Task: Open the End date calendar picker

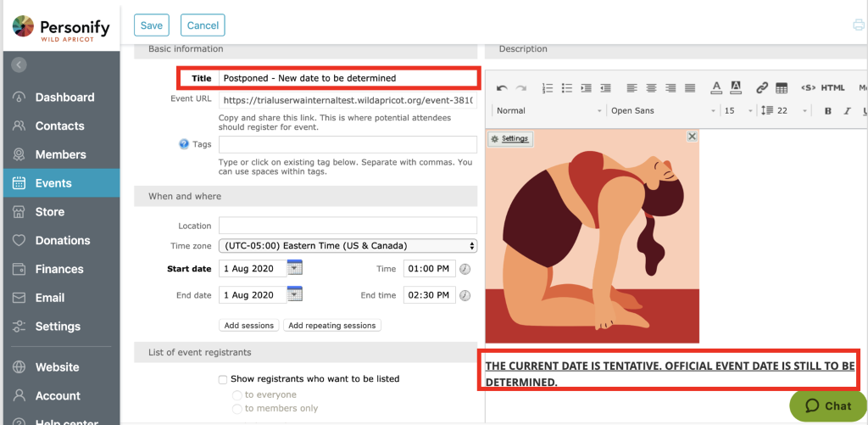Action: (295, 294)
